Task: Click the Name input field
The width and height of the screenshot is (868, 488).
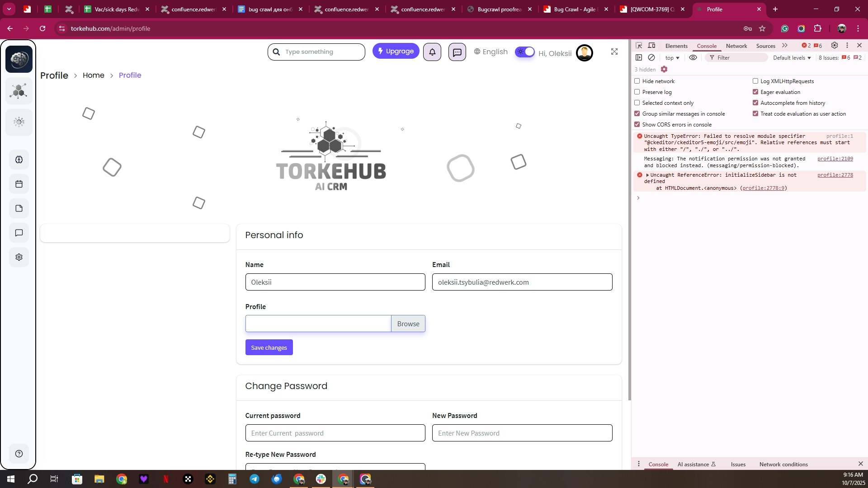Action: click(x=335, y=282)
